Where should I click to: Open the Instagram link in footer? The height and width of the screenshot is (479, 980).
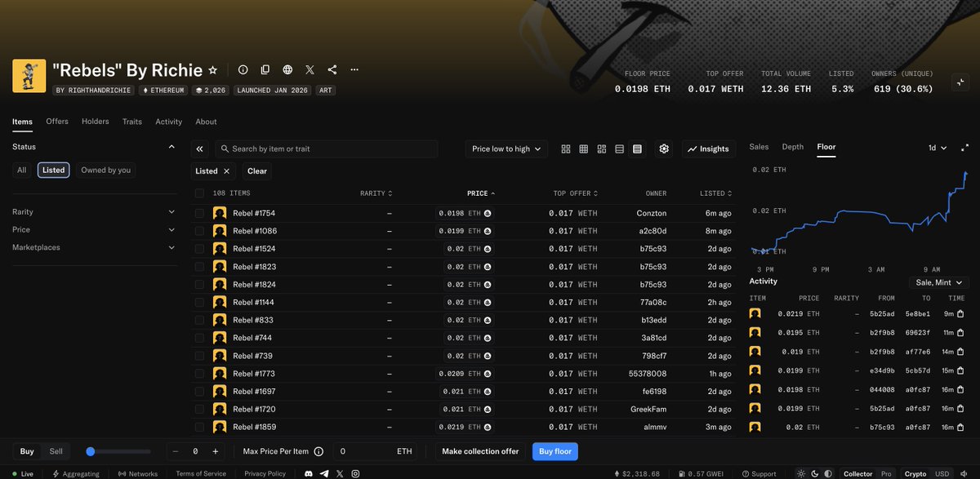tap(355, 473)
